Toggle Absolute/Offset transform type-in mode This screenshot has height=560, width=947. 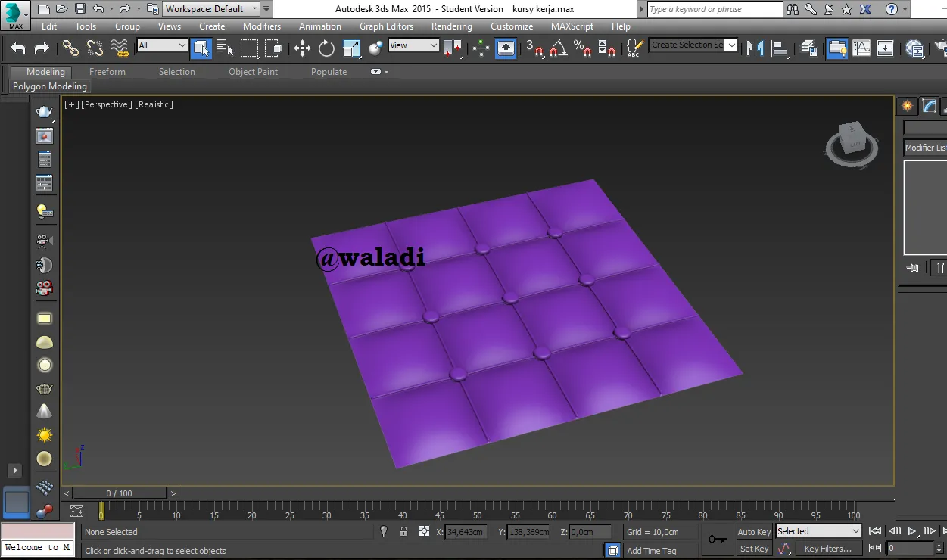coord(424,532)
